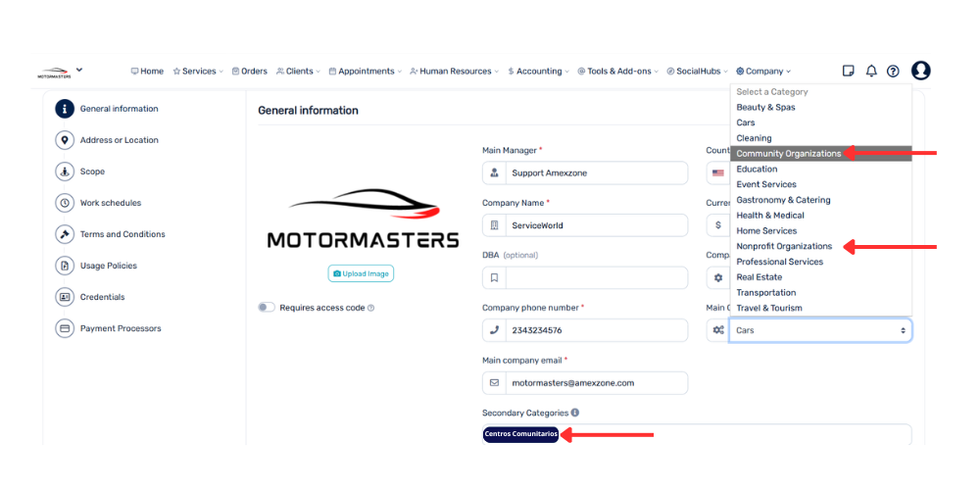Click info icon beside Secondary Categories
This screenshot has width=980, height=490.
tap(575, 413)
